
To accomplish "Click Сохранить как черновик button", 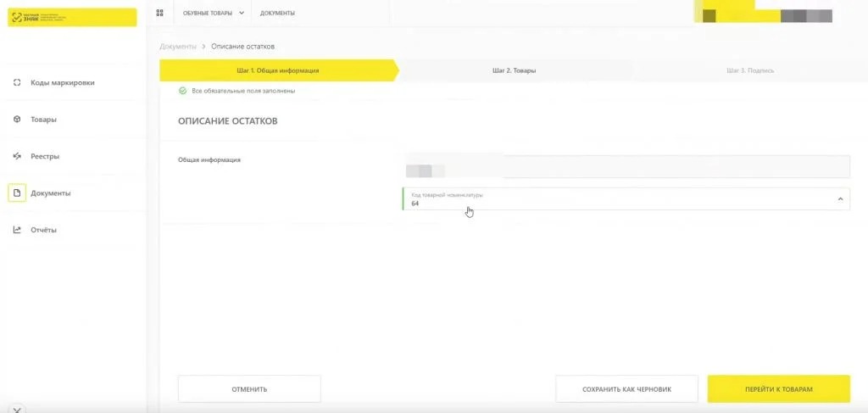I will [x=626, y=389].
